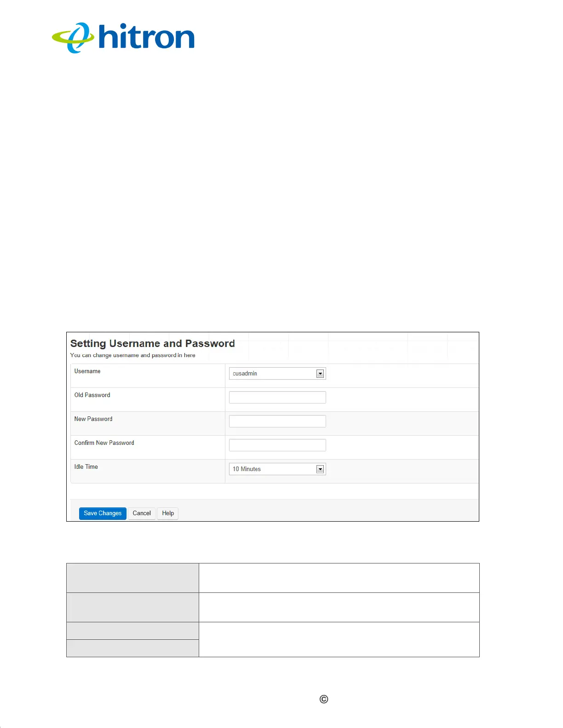The image size is (563, 728).
Task: Click the Cancel button
Action: [142, 513]
